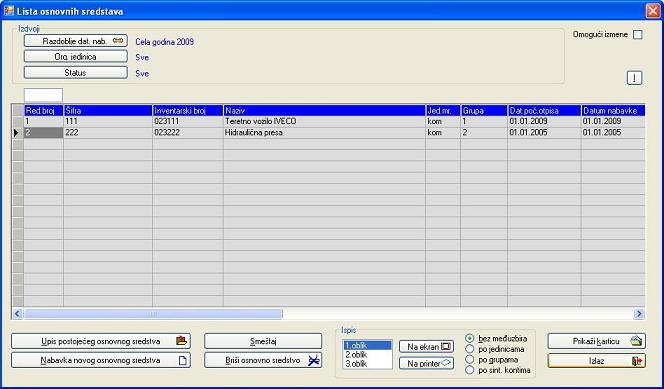Click the left arrow of horizontal scrollbar
This screenshot has height=389, width=664.
[x=17, y=314]
